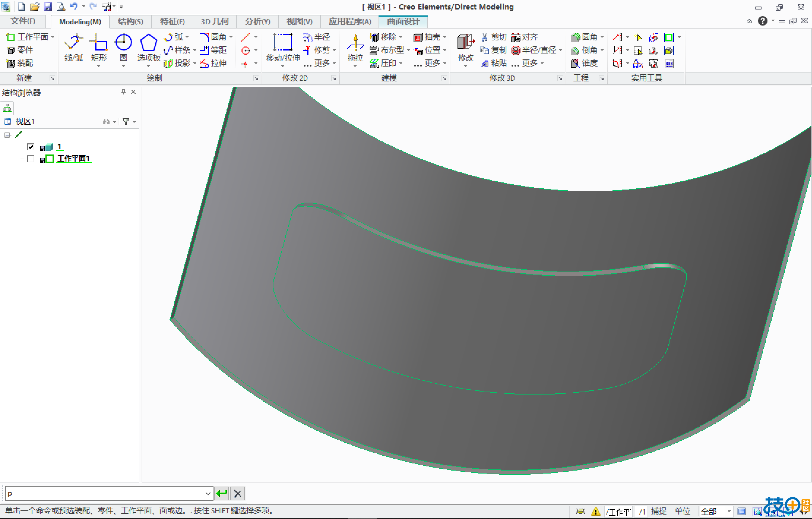Click the 粘贴 paste tool
Screen dimensions: 812x519
pyautogui.click(x=494, y=63)
